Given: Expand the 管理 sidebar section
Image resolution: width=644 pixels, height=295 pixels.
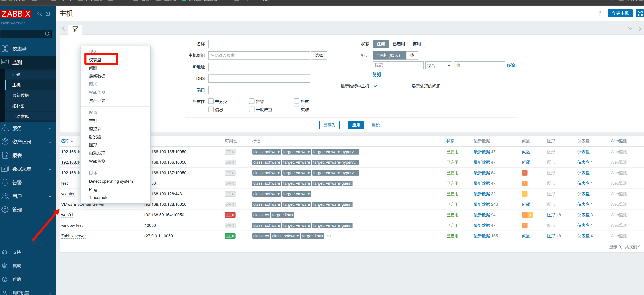Looking at the screenshot, I should 50,210.
